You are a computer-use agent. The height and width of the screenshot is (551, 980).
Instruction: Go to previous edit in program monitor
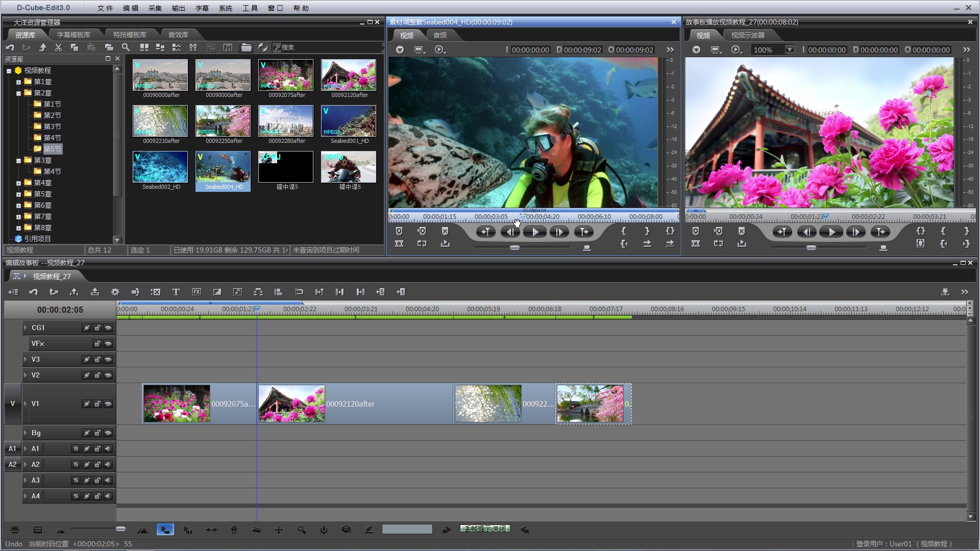coord(782,232)
